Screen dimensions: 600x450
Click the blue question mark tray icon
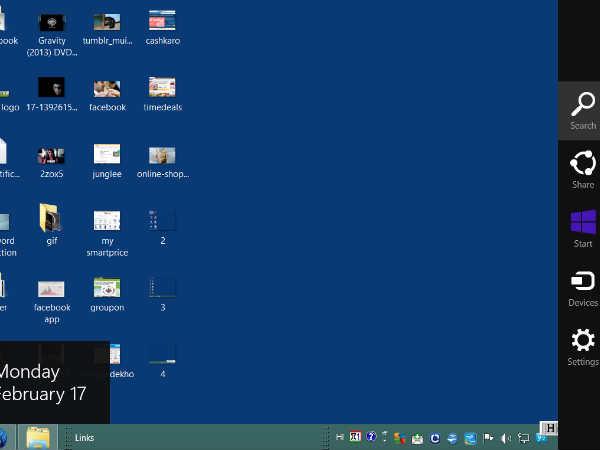pyautogui.click(x=371, y=437)
